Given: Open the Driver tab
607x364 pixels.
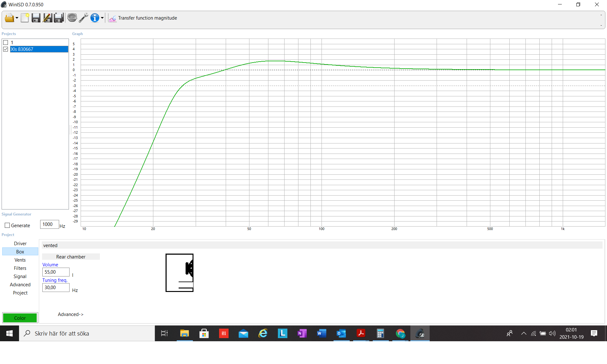Looking at the screenshot, I should pos(20,243).
